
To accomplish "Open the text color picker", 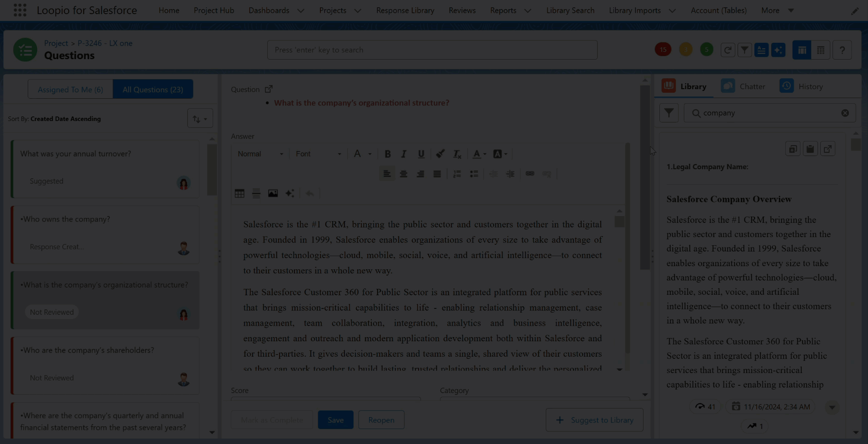I will [x=479, y=154].
